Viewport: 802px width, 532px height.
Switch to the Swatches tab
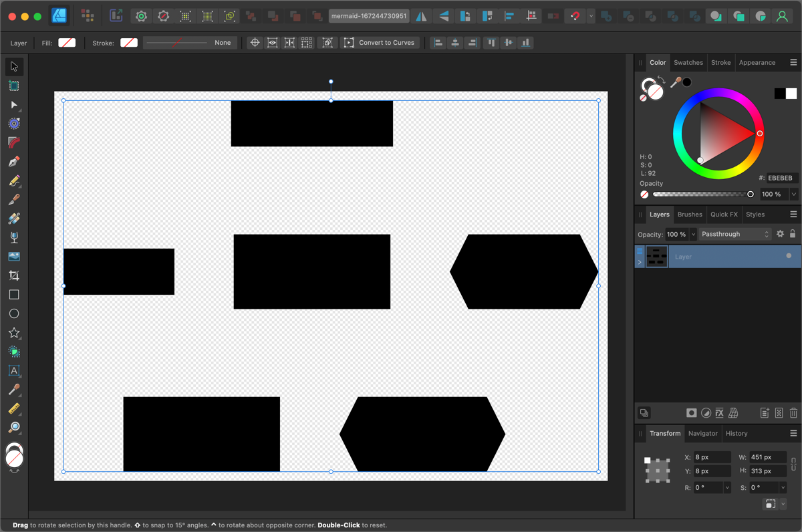click(x=688, y=62)
